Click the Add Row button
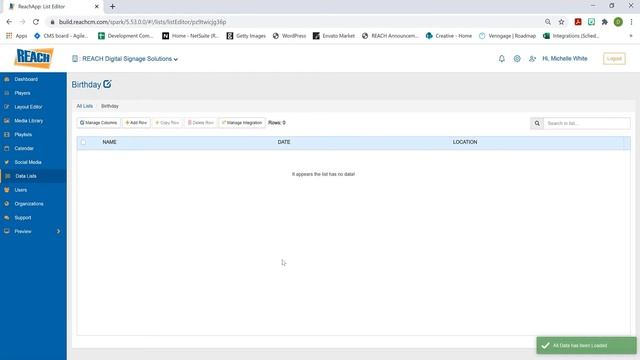640x360 pixels. pos(136,123)
